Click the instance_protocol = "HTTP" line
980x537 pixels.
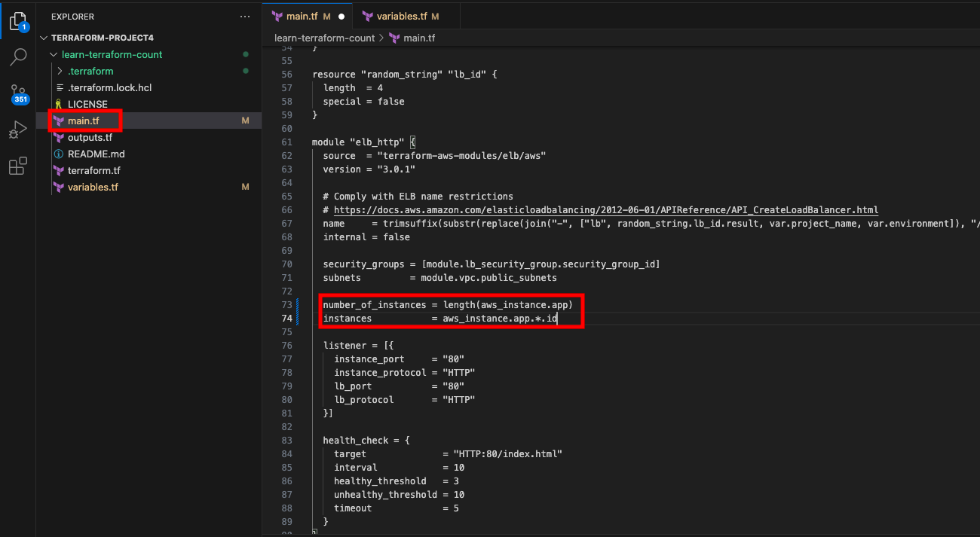click(x=404, y=373)
